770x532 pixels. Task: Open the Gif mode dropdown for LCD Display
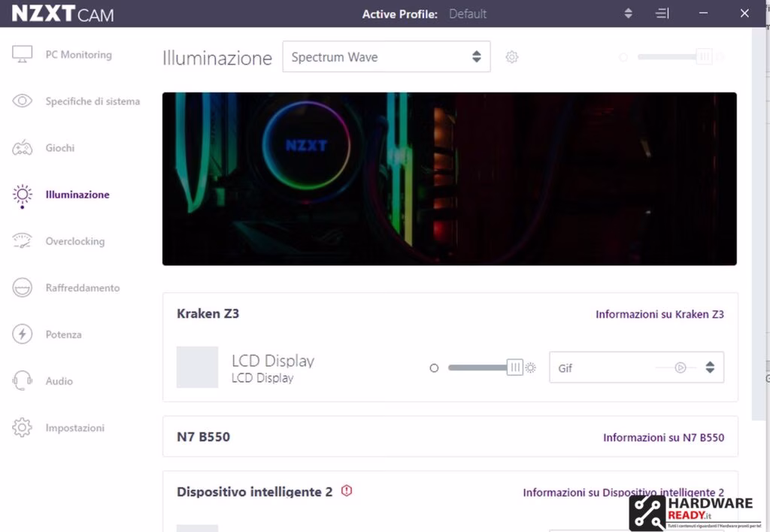[x=636, y=367]
